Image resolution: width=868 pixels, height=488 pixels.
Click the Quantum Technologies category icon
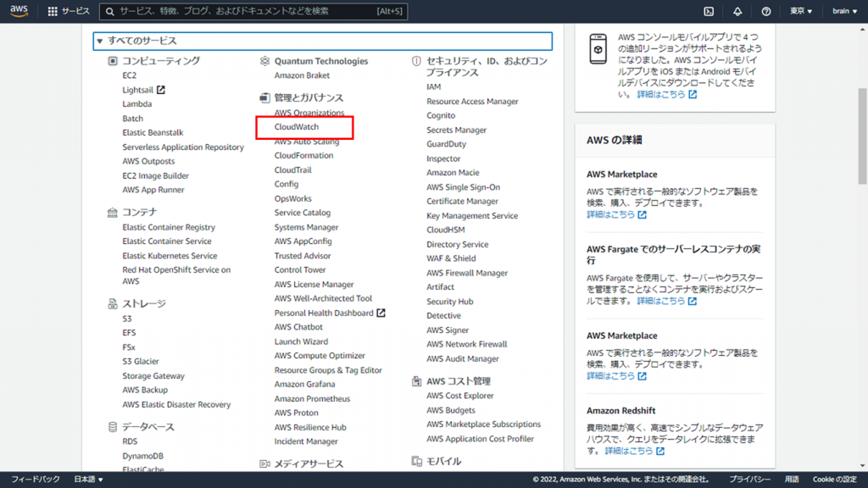pos(264,61)
